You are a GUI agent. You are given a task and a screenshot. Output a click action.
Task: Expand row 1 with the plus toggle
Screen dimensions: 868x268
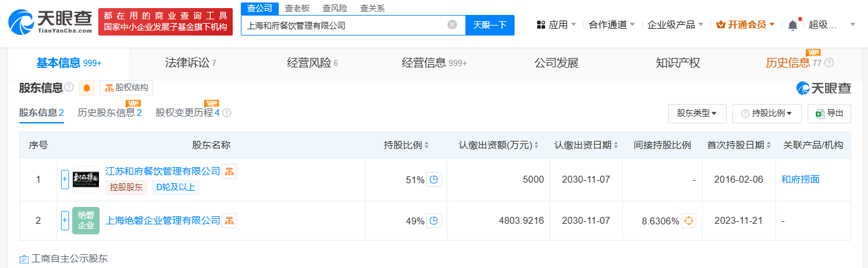pos(65,179)
